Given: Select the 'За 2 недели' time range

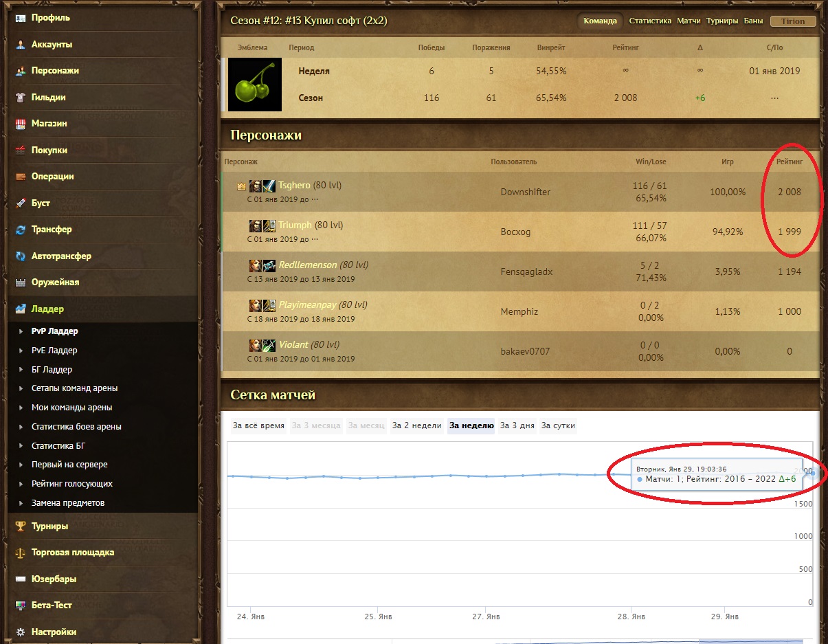Looking at the screenshot, I should coord(416,425).
